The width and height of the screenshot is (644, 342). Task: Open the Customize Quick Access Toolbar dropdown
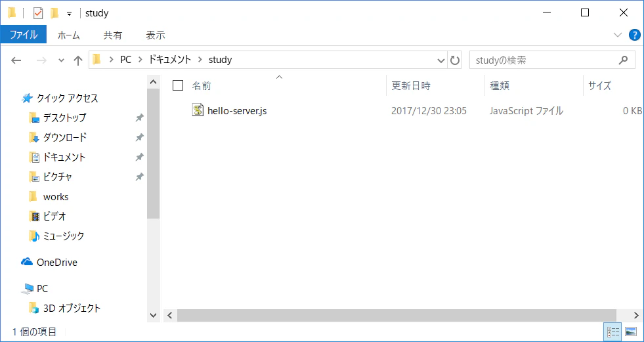pos(70,14)
